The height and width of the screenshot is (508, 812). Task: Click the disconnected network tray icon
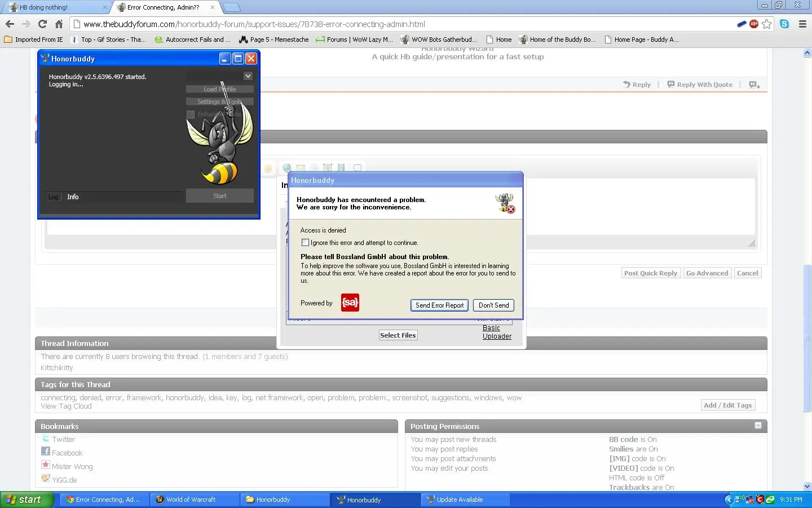750,500
